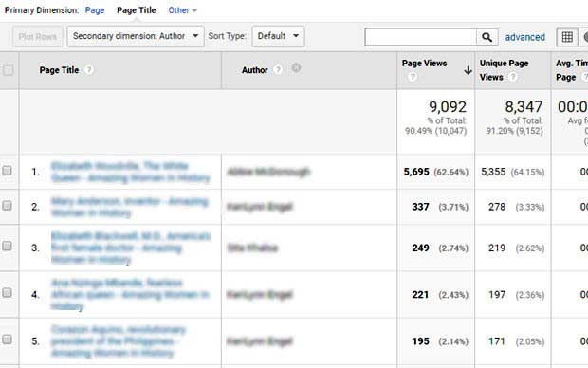
Task: Click the search magnifier button
Action: (x=487, y=37)
